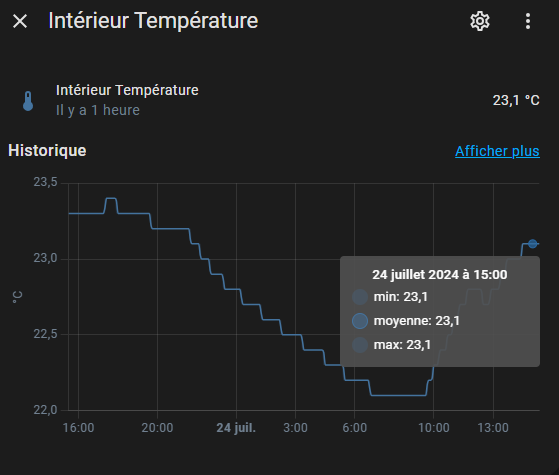
Task: Click the max legend circle in tooltip
Action: (x=360, y=344)
